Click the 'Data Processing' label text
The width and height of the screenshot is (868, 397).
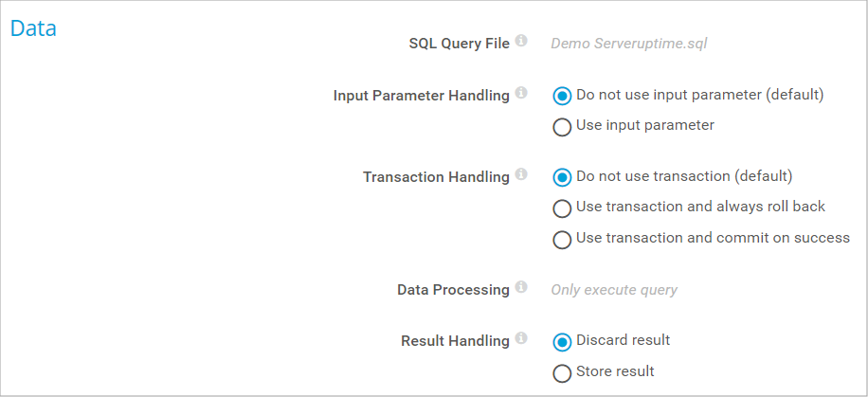453,290
